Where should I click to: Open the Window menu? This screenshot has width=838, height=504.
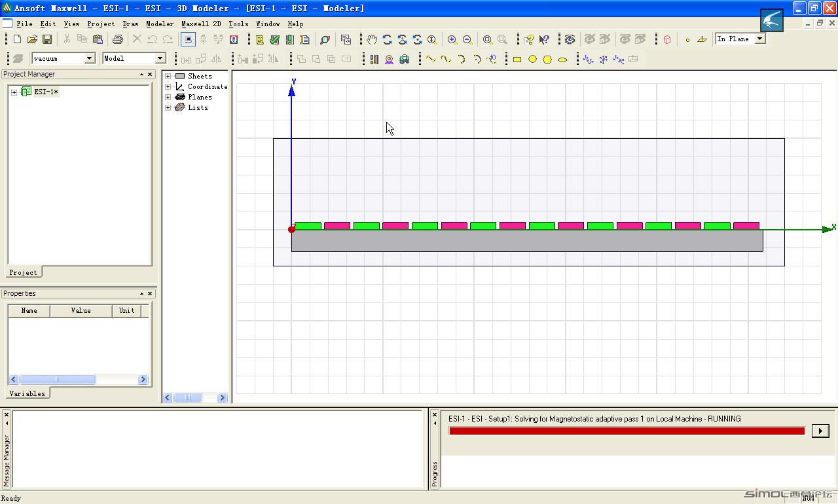268,24
